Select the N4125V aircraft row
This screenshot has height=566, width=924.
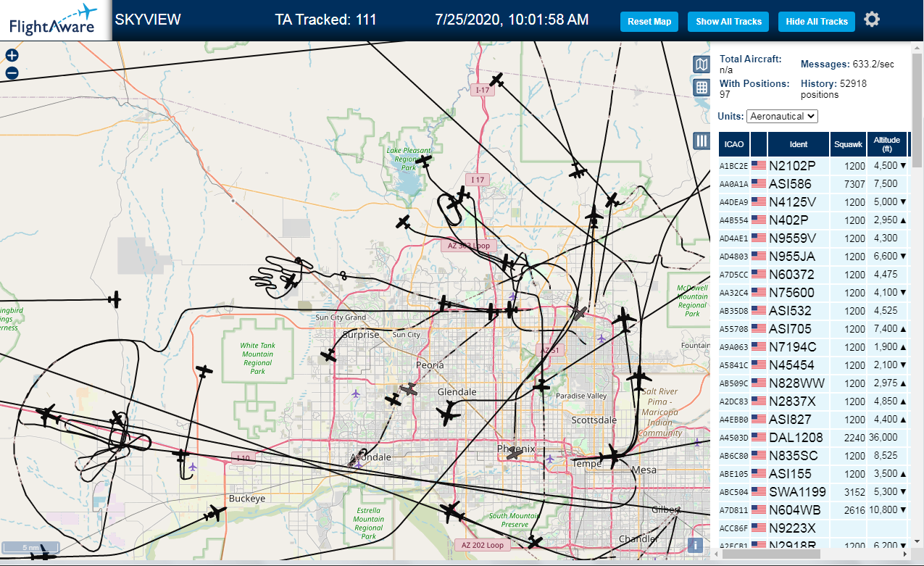[814, 201]
